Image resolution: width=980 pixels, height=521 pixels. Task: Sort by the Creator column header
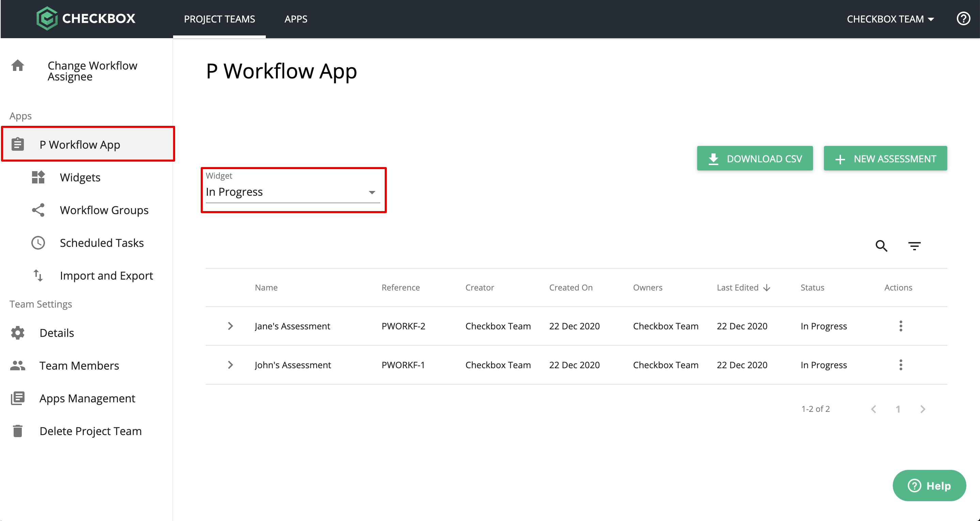[x=480, y=288]
